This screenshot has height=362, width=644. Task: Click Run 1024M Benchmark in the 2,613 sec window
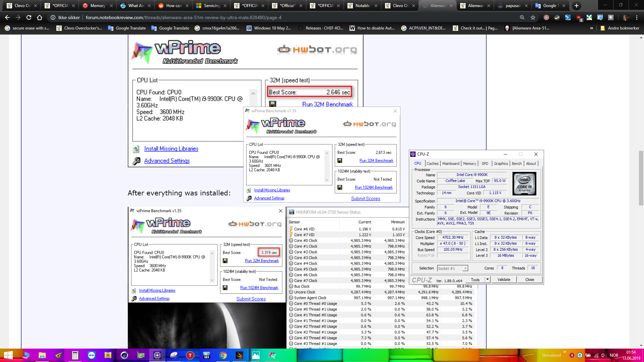pyautogui.click(x=374, y=187)
